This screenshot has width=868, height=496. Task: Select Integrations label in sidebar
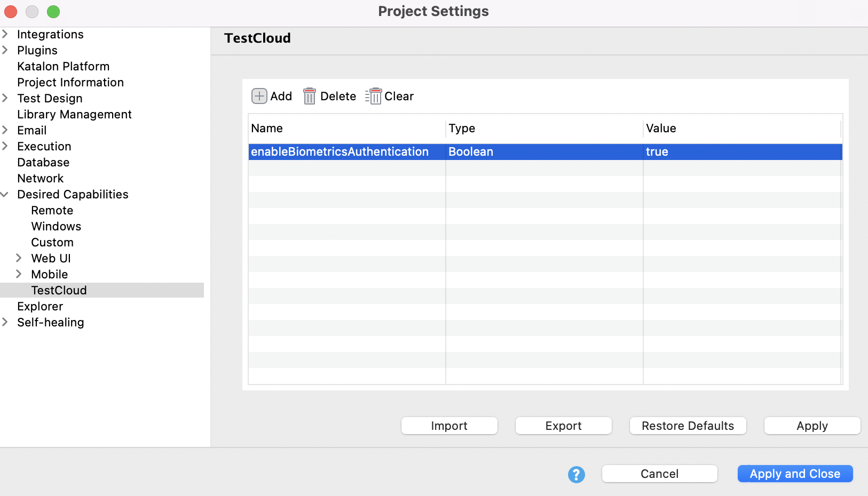[x=50, y=34]
